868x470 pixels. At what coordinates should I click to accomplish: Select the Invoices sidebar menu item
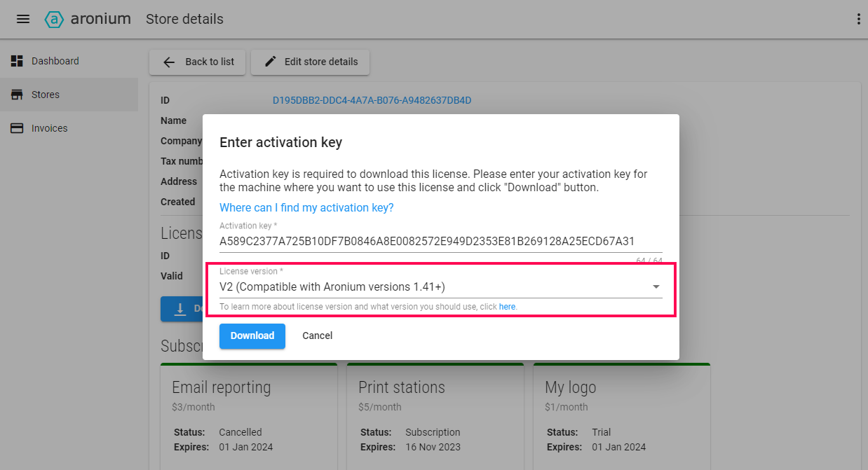point(50,128)
